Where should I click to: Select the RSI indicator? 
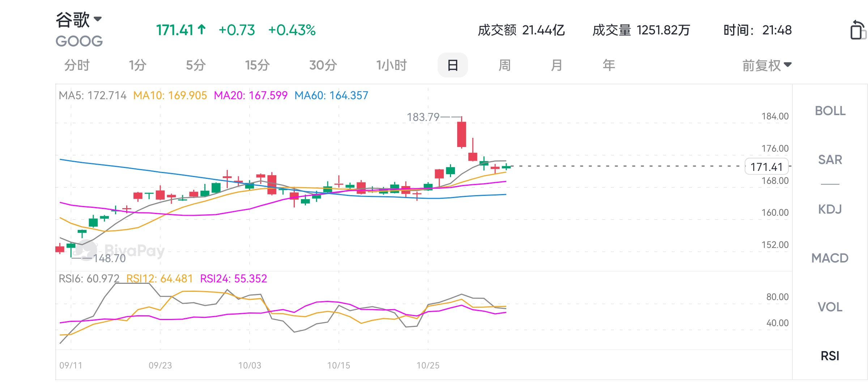coord(830,356)
